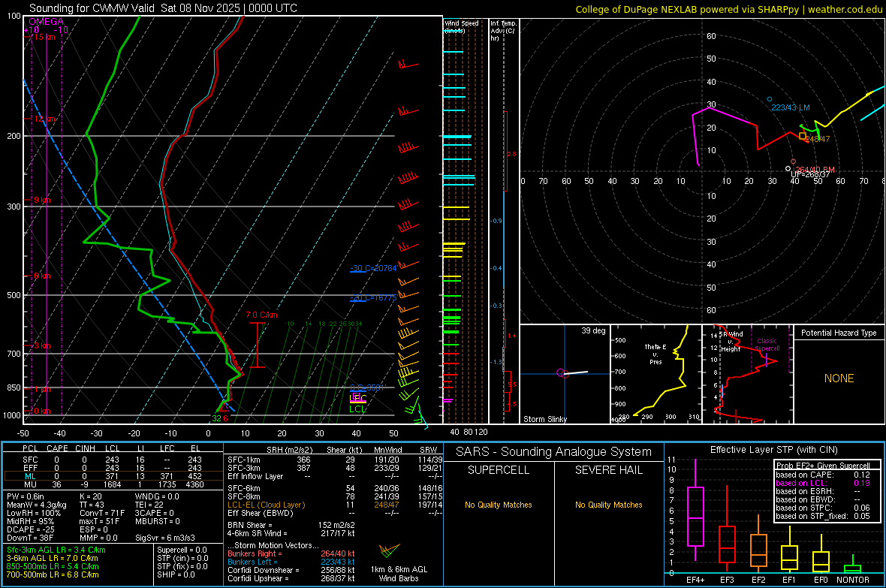The height and width of the screenshot is (588, 886).
Task: Click the BRN Shear = 152 m2/s2 line
Action: click(291, 525)
